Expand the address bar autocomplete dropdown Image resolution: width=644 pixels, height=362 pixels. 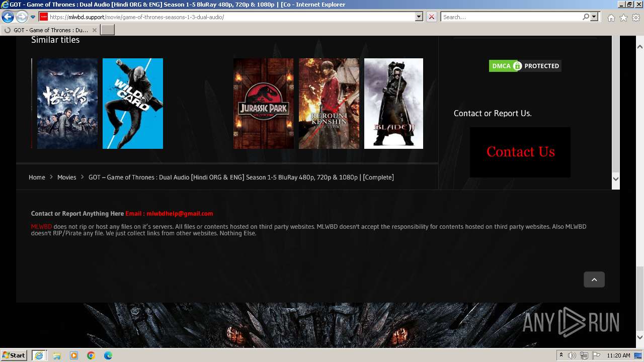(x=419, y=17)
